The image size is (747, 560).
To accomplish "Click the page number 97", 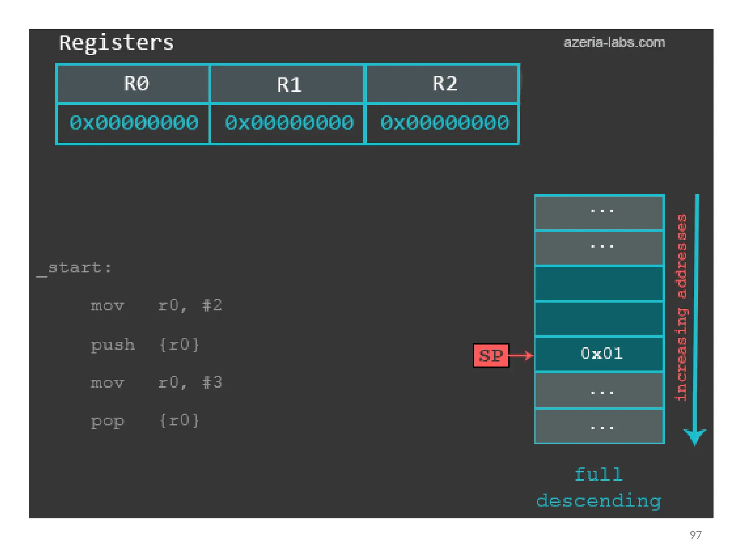I will [x=695, y=535].
